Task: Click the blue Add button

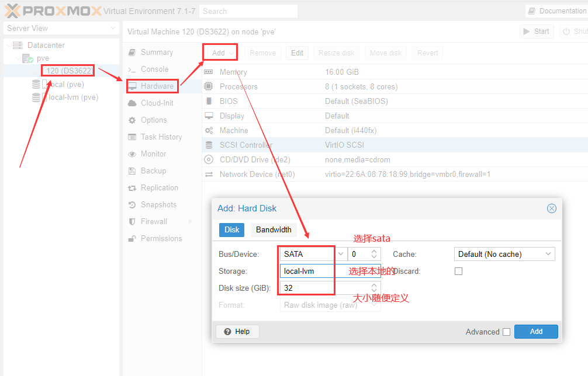Action: point(536,332)
